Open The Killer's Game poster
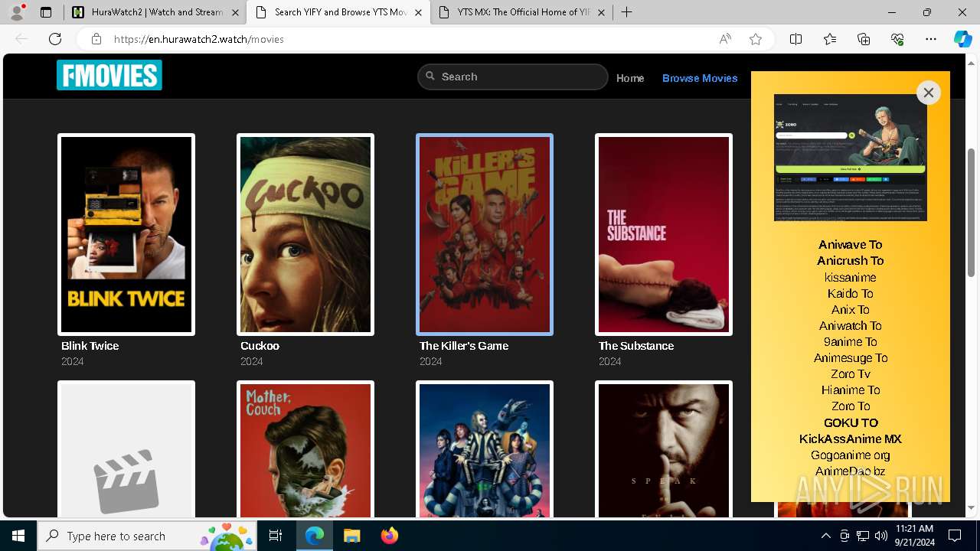 485,234
